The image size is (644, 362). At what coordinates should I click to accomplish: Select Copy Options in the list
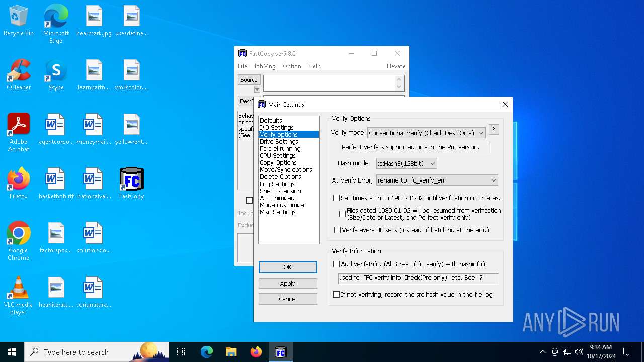click(289, 163)
